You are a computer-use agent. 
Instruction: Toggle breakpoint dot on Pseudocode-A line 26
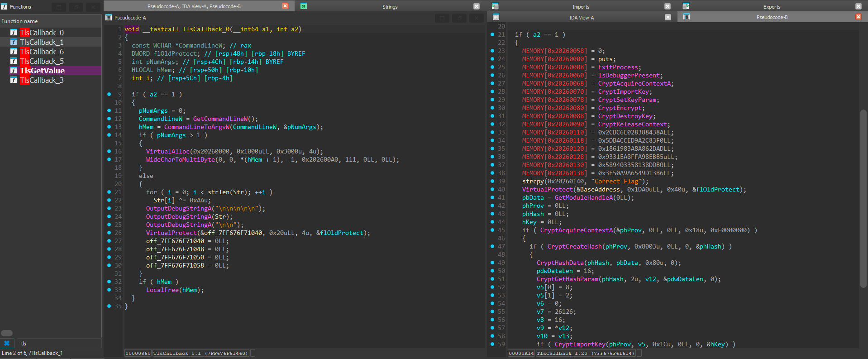(109, 233)
